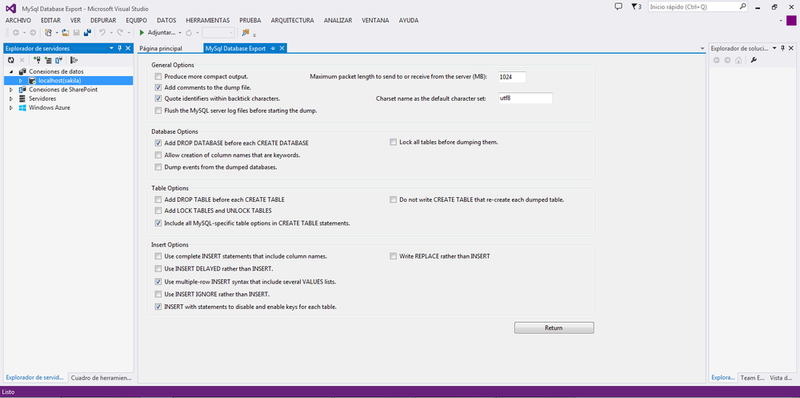Click the Solution Explorer wrench properties icon
Screen dimensions: 800x398
tap(754, 60)
